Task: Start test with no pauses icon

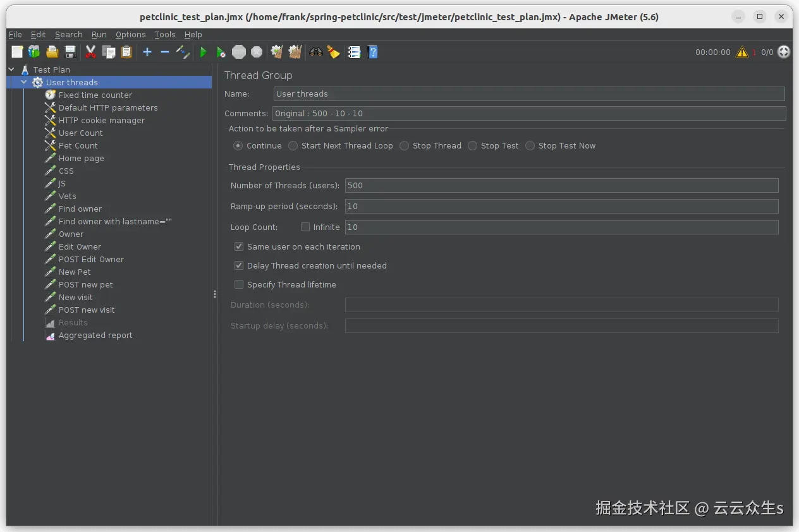Action: tap(221, 52)
